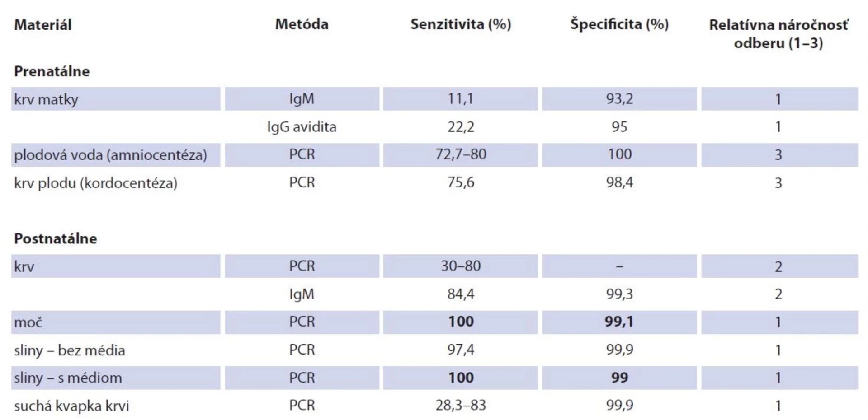The height and width of the screenshot is (420, 868).
Task: Select the "Senzitivita (%)" header
Action: point(461,24)
